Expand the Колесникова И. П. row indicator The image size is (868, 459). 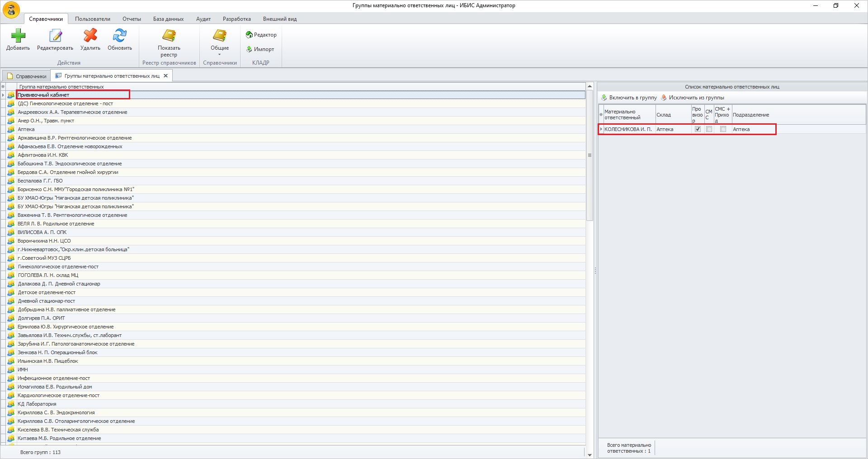point(601,129)
